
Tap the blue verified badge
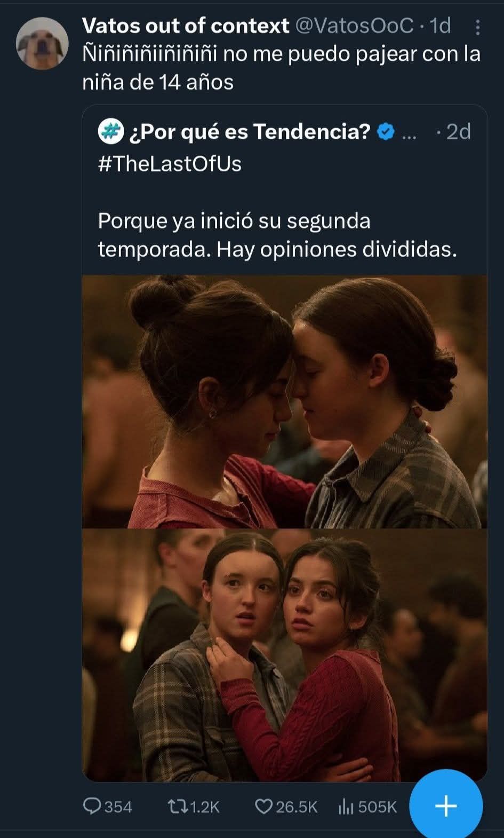tap(386, 132)
